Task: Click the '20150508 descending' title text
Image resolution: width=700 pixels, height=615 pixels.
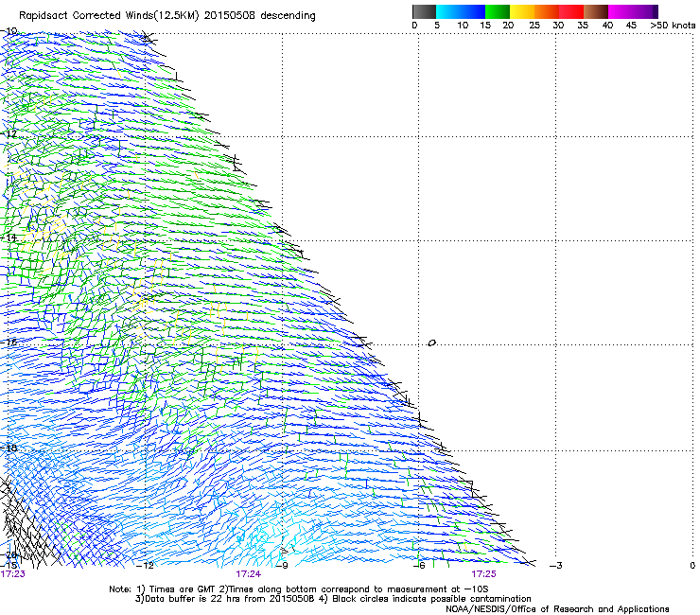Action: coord(260,16)
